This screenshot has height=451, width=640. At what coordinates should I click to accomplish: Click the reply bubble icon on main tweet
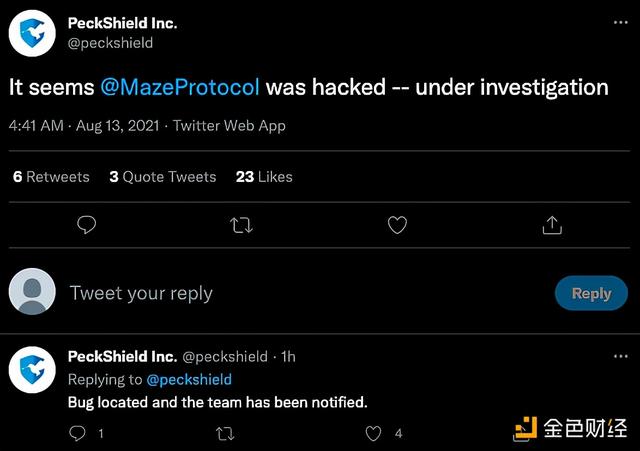coord(86,225)
